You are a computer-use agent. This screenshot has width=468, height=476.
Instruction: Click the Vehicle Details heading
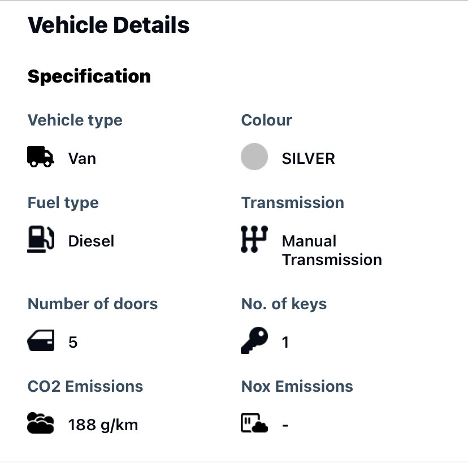(109, 25)
